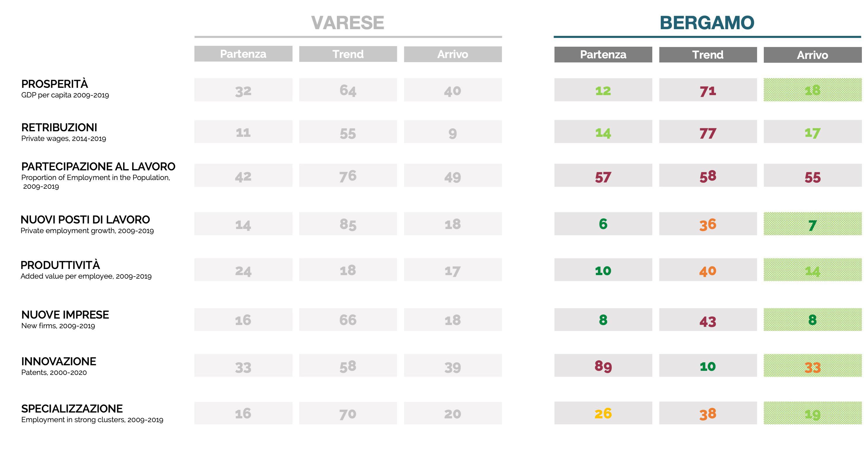Click the BERGAMO title heading
This screenshot has width=868, height=456.
click(707, 23)
